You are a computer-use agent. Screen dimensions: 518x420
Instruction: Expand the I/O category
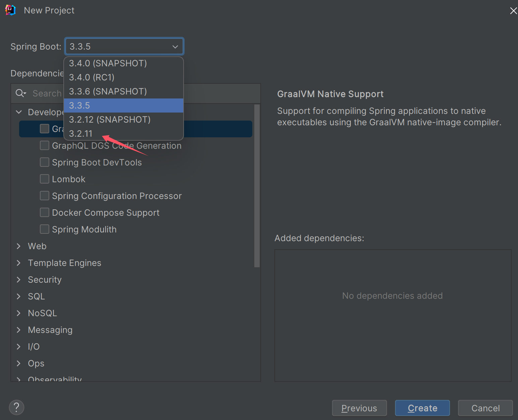[x=19, y=347]
